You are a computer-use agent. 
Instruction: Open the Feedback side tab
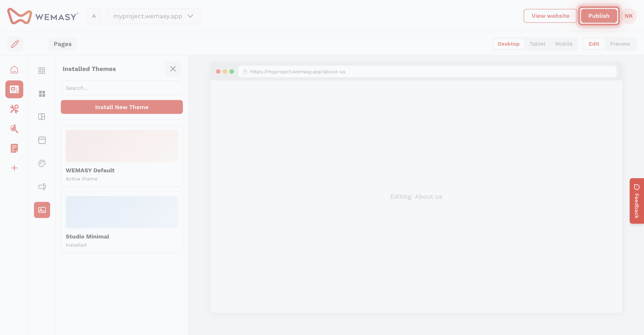[636, 201]
